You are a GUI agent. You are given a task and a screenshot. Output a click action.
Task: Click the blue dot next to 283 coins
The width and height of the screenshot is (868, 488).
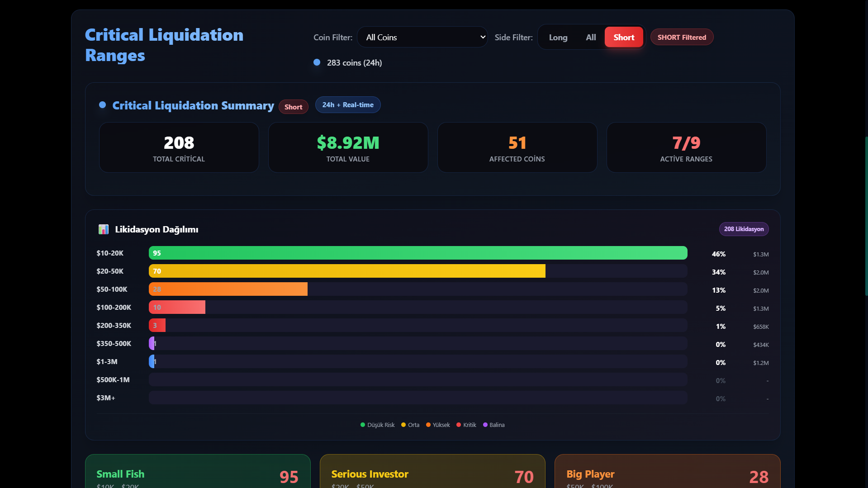317,62
